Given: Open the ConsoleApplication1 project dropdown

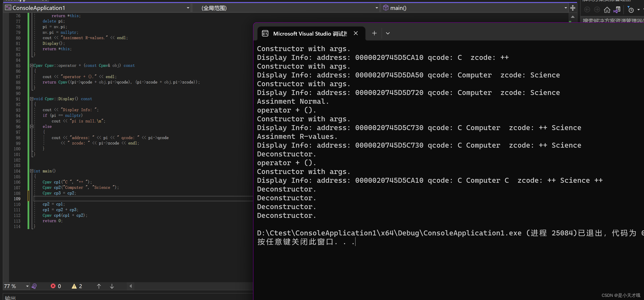Looking at the screenshot, I should coord(188,8).
